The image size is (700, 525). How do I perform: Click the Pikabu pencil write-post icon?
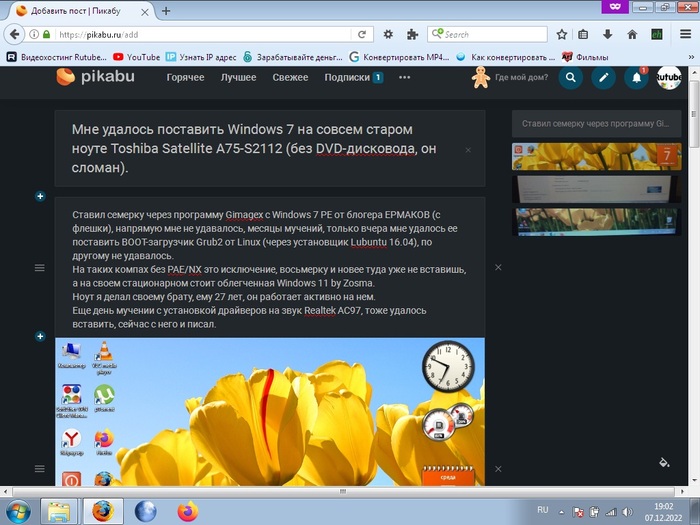(604, 77)
